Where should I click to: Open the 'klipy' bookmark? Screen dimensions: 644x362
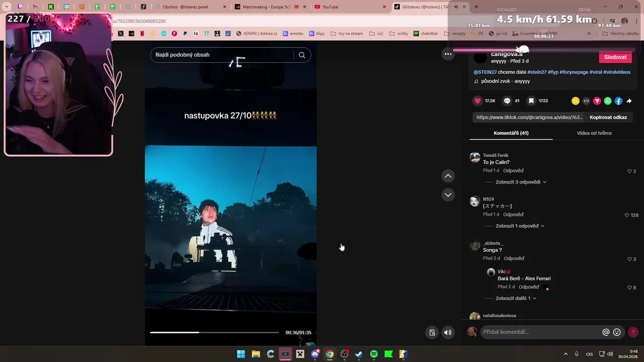pyautogui.click(x=316, y=34)
